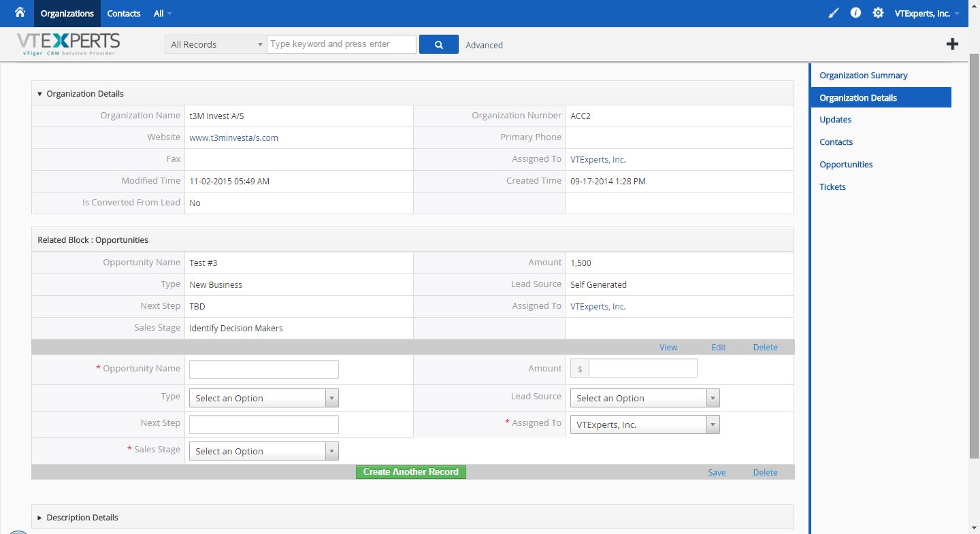Open Organization Summary in sidebar
Viewport: 980px width, 534px height.
pyautogui.click(x=864, y=76)
